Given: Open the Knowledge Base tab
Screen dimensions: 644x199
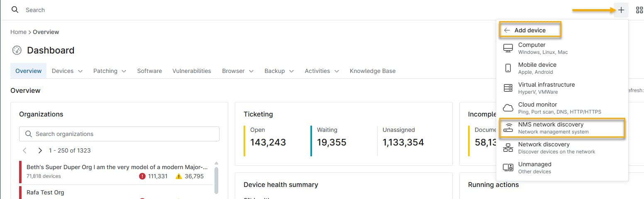Looking at the screenshot, I should pyautogui.click(x=372, y=71).
